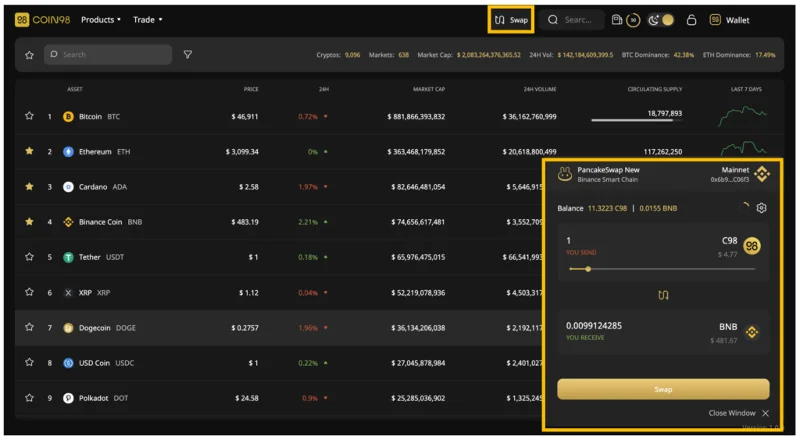Sort by the 24H column header

(x=324, y=89)
